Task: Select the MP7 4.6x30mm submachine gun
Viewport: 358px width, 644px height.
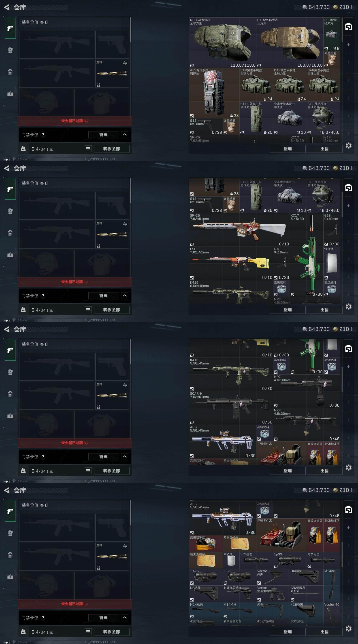Action: 307,391
